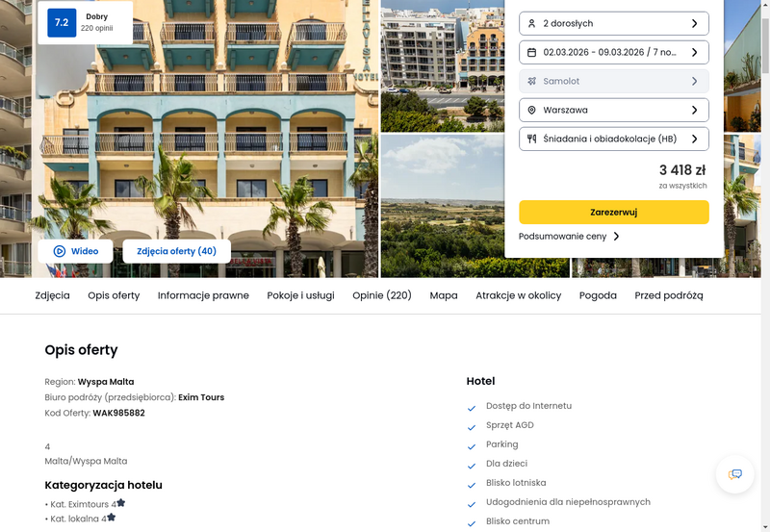Click the cutlery icon in meal plan field
Image resolution: width=770 pixels, height=532 pixels.
[x=531, y=139]
